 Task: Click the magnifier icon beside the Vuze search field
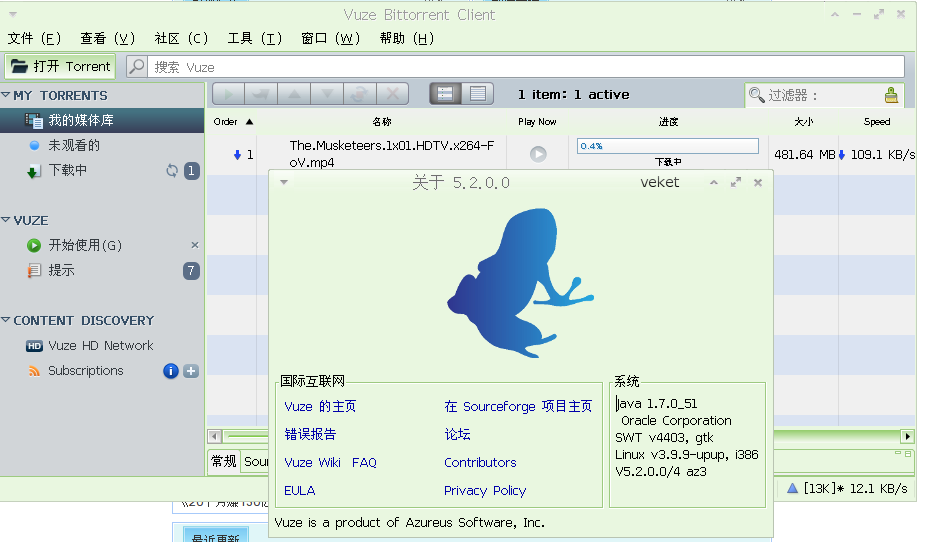(x=137, y=66)
